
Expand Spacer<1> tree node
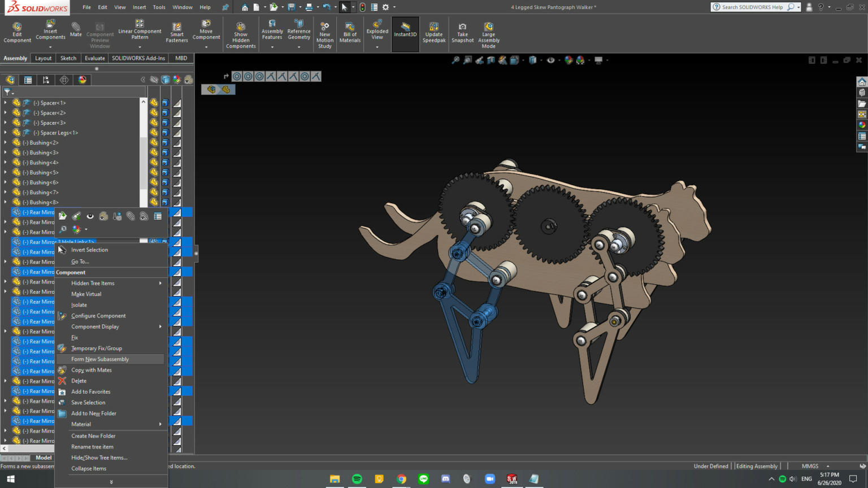point(6,103)
